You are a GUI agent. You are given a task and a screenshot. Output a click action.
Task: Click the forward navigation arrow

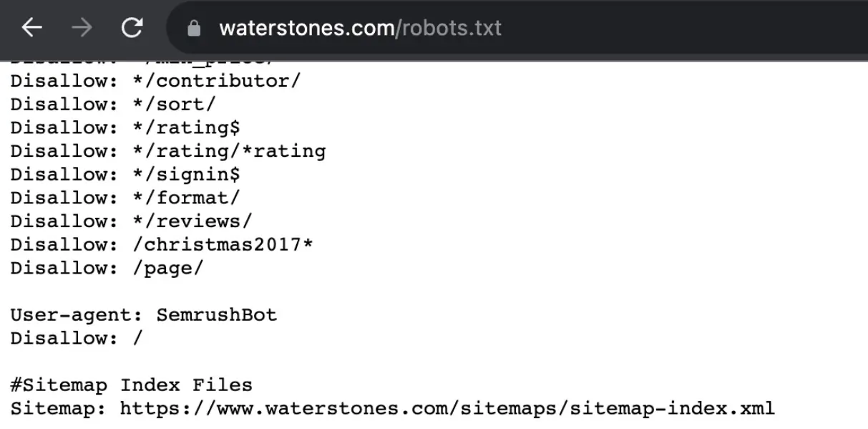pyautogui.click(x=83, y=27)
